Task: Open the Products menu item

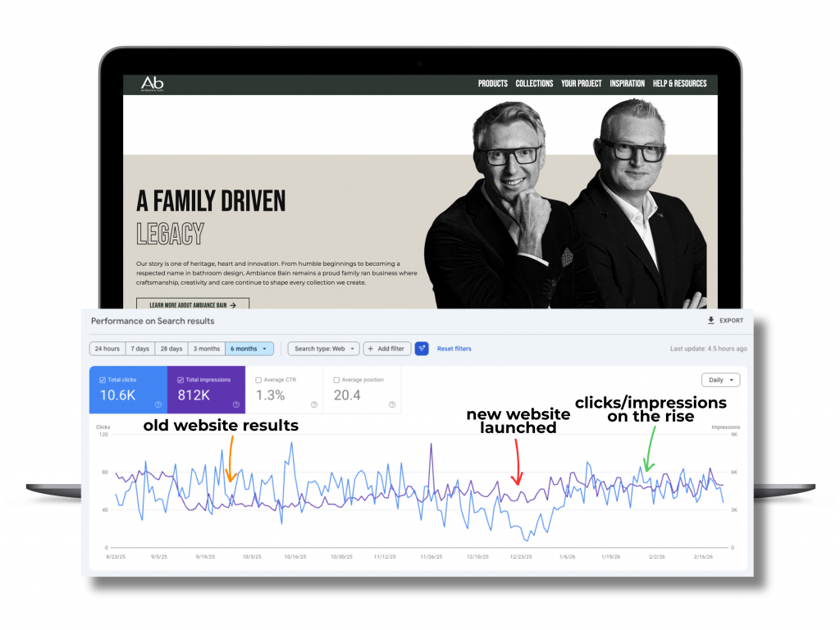Action: [492, 84]
